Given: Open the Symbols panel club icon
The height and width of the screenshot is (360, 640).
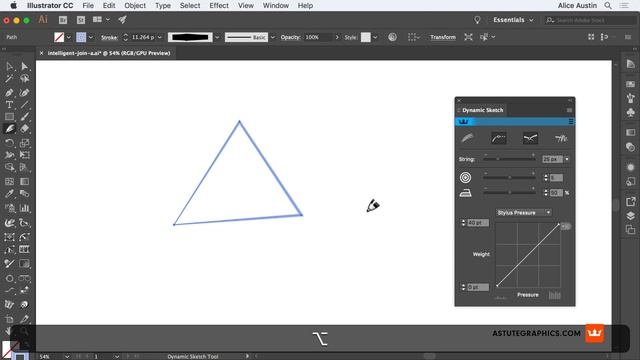Looking at the screenshot, I should tap(631, 112).
